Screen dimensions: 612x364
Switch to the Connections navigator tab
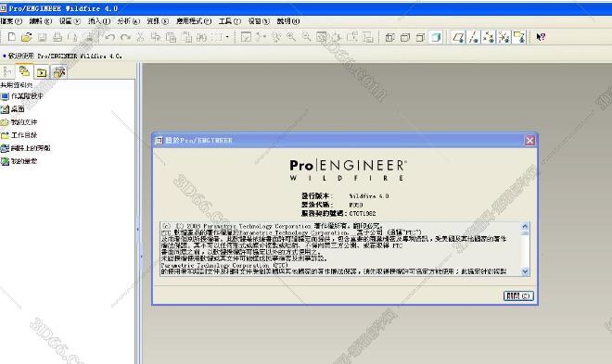58,72
